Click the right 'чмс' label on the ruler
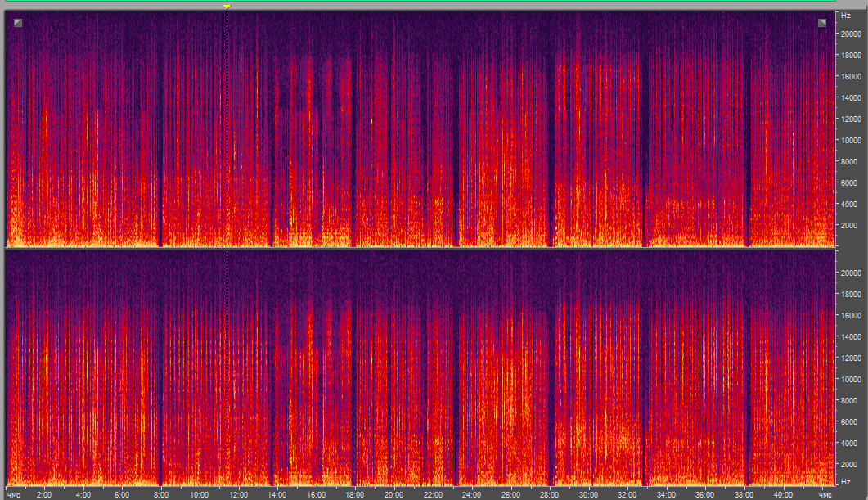The width and height of the screenshot is (868, 500). tap(825, 494)
